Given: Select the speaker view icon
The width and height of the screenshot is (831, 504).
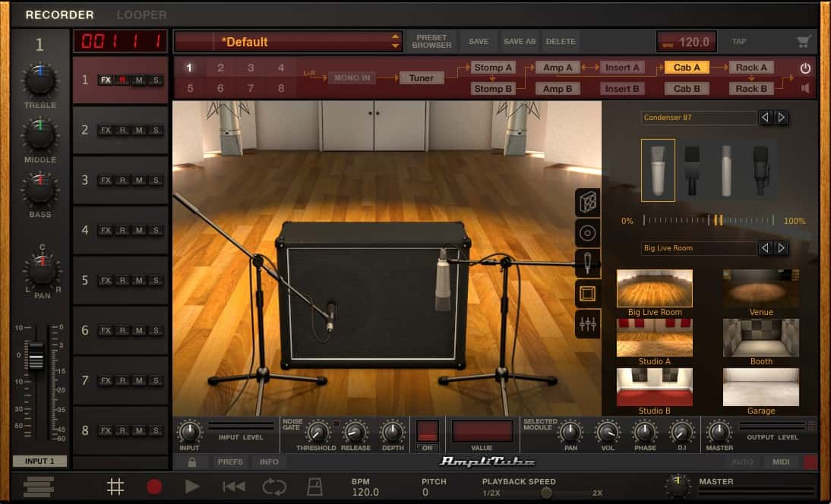Looking at the screenshot, I should (x=587, y=233).
